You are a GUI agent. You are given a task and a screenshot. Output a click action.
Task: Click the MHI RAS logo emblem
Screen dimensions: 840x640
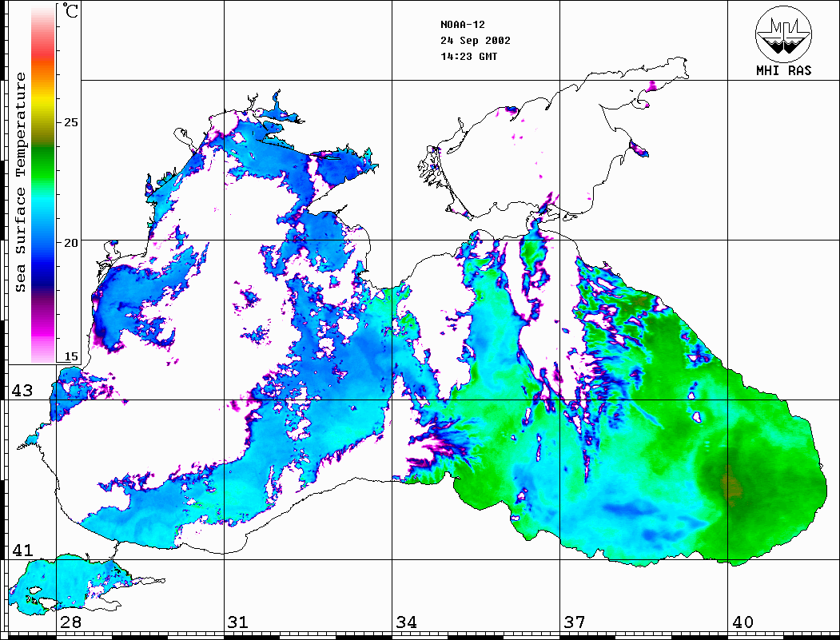tap(784, 34)
